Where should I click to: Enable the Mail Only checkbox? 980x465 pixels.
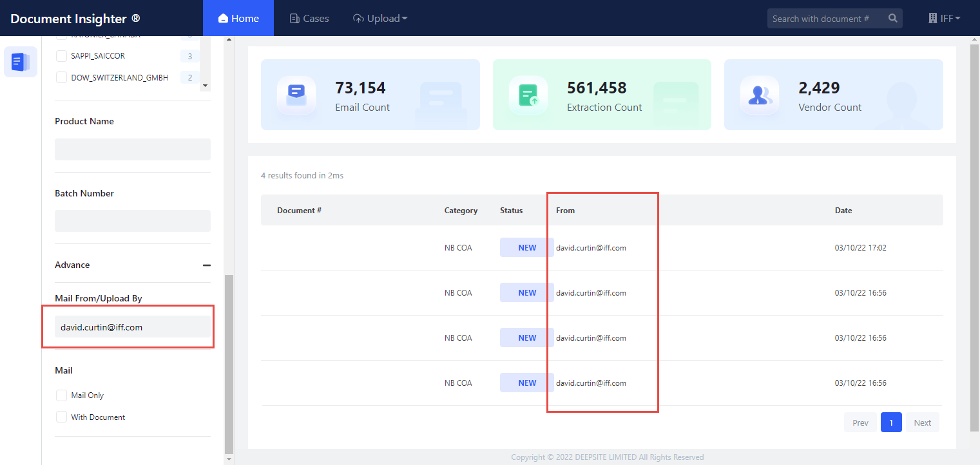point(62,395)
